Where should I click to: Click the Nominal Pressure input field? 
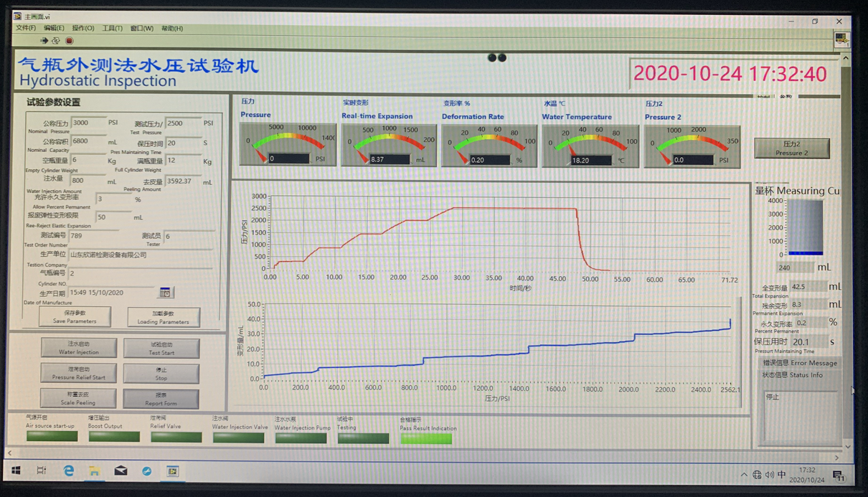click(x=88, y=123)
